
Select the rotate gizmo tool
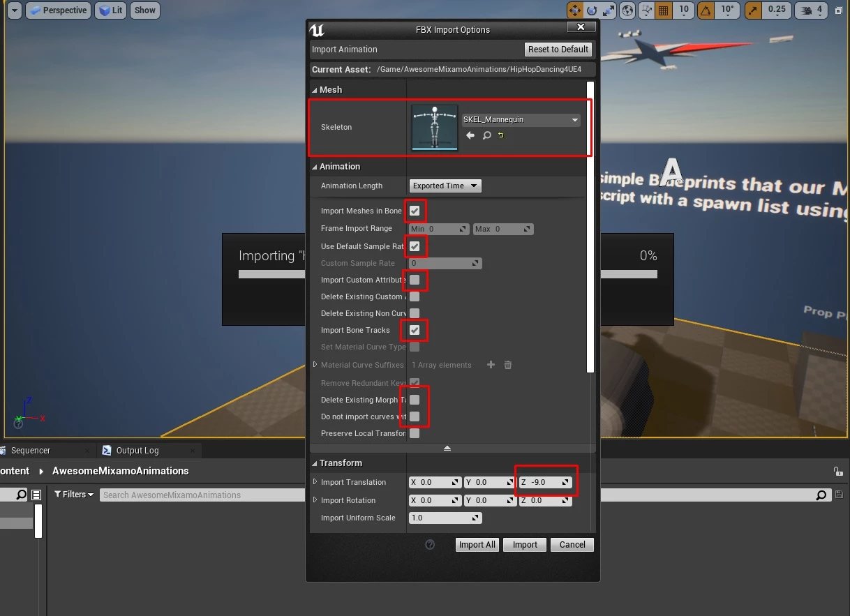[x=592, y=10]
